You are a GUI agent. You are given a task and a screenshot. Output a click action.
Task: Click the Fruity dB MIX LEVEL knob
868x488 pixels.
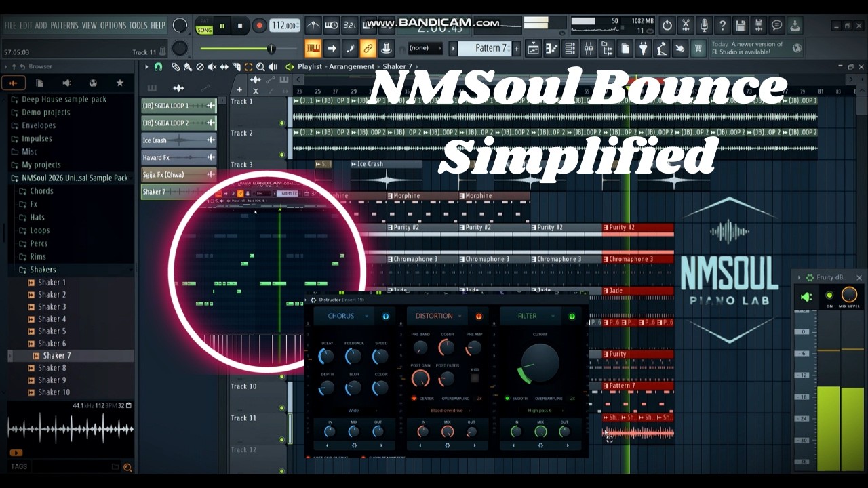[849, 295]
